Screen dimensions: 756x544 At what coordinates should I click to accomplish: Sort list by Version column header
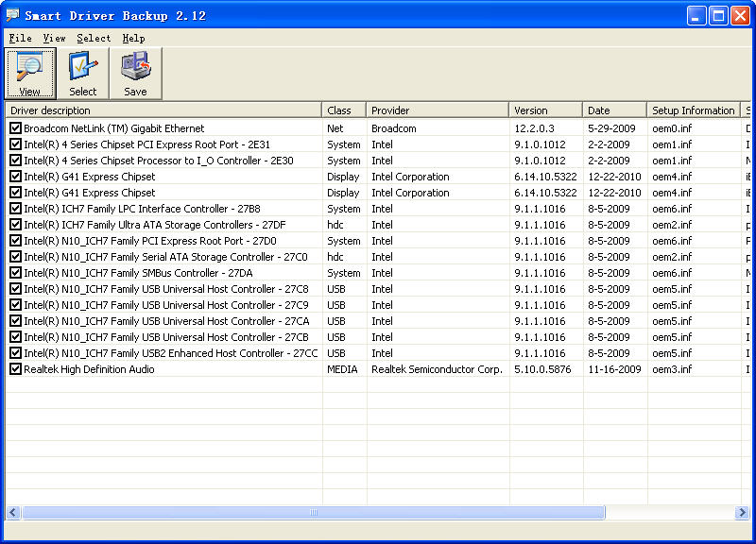(545, 110)
